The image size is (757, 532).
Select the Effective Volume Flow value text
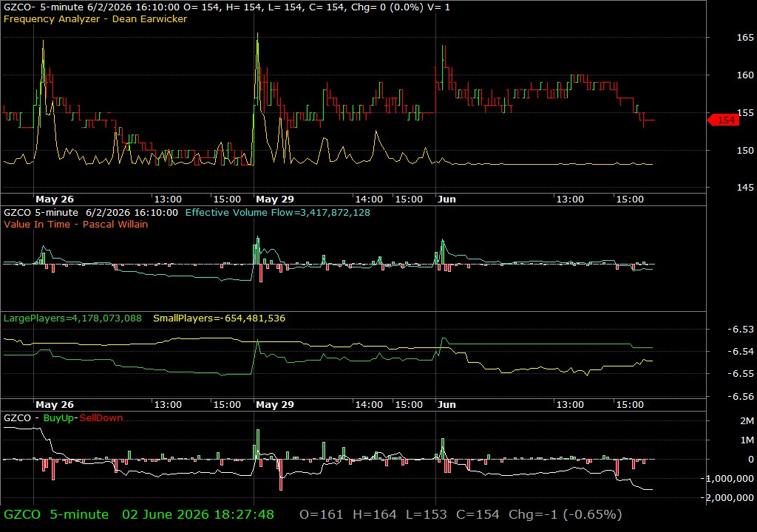[x=278, y=212]
